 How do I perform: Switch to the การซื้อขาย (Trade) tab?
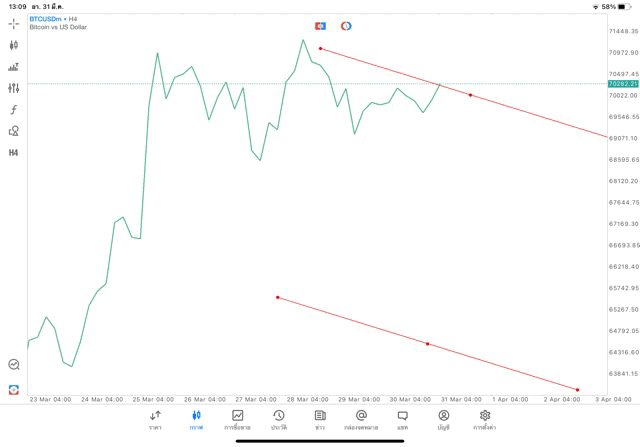[238, 419]
